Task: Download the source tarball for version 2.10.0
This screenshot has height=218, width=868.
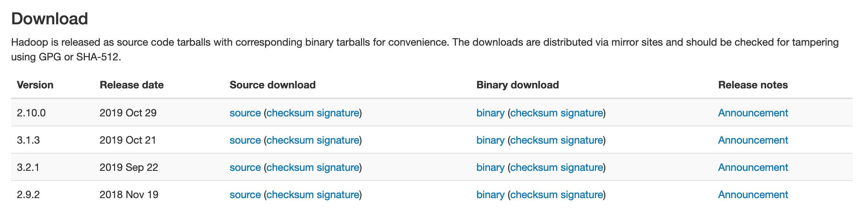Action: (x=245, y=113)
